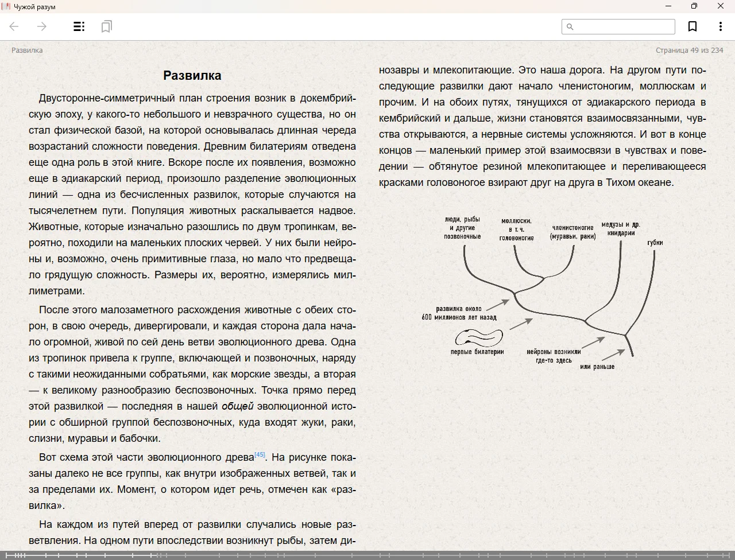Click the magnifier icon in the search box
Viewport: 735px width, 560px height.
click(570, 26)
